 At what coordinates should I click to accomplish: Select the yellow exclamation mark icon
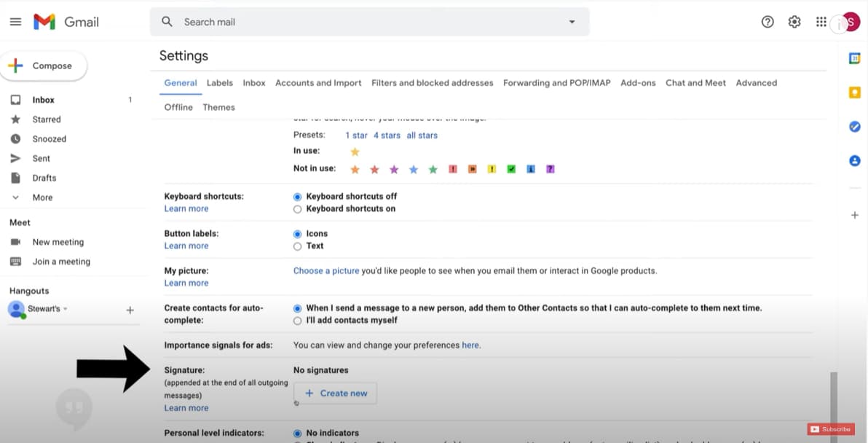click(x=492, y=169)
